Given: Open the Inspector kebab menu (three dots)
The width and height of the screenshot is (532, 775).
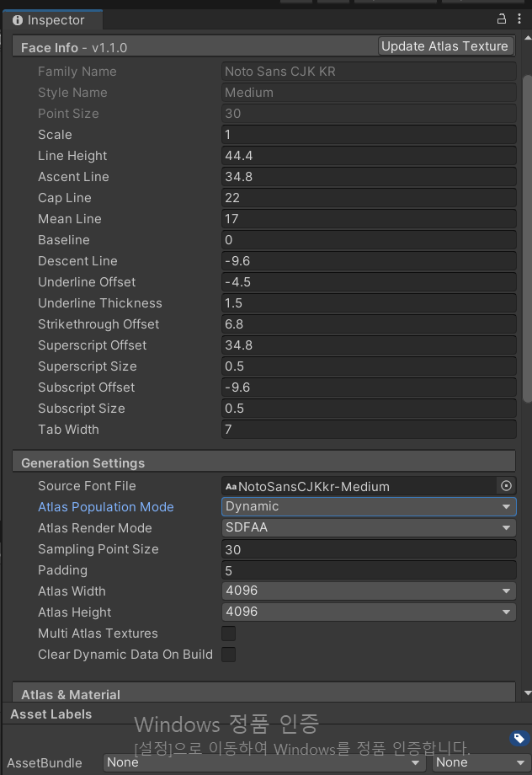Looking at the screenshot, I should (x=520, y=18).
